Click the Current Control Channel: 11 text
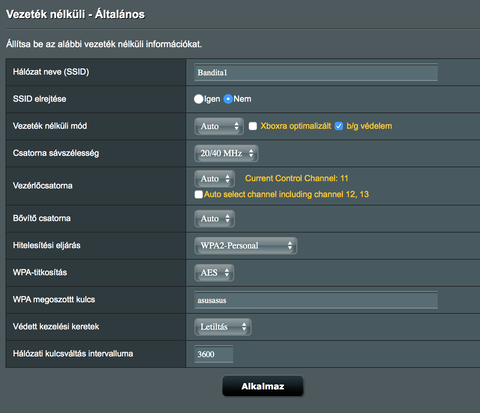The height and width of the screenshot is (413, 480). [x=297, y=178]
